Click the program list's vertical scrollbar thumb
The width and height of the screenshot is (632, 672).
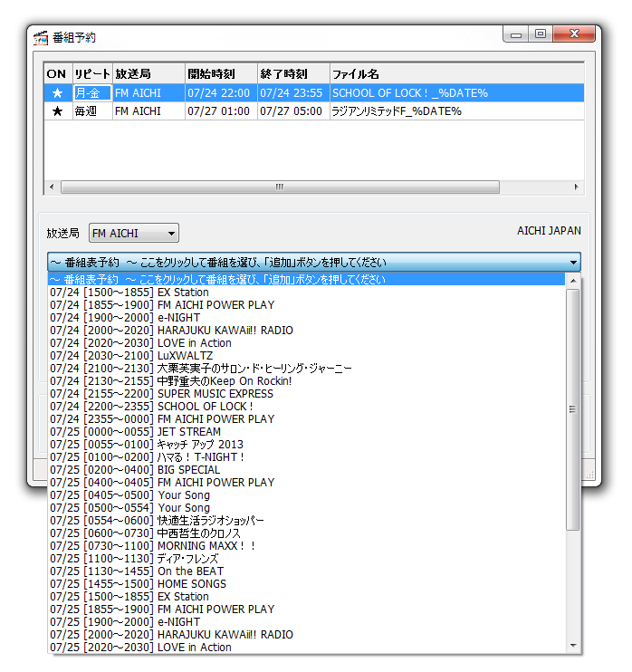point(573,409)
